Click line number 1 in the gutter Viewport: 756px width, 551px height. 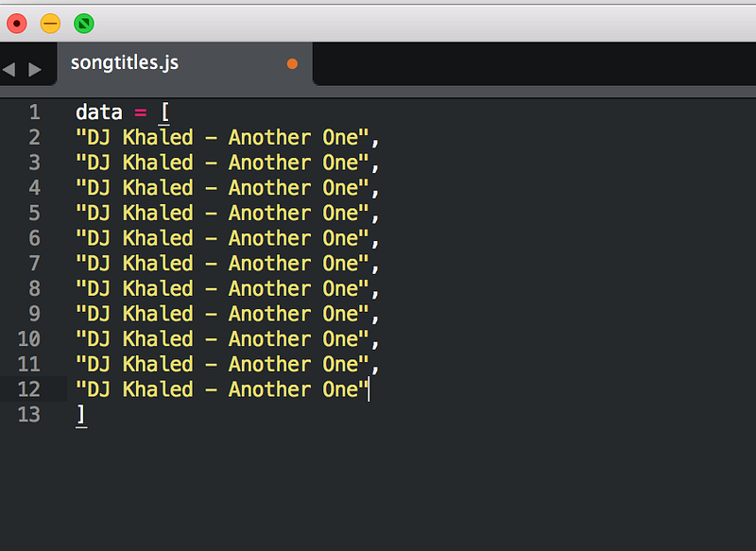coord(34,112)
